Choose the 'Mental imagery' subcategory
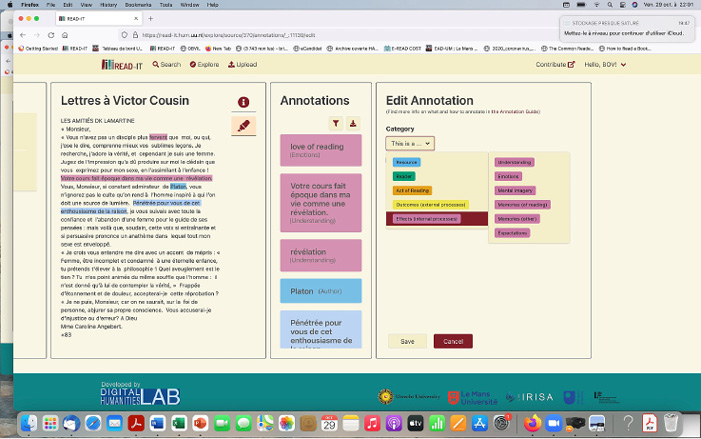This screenshot has width=701, height=439. click(x=516, y=190)
